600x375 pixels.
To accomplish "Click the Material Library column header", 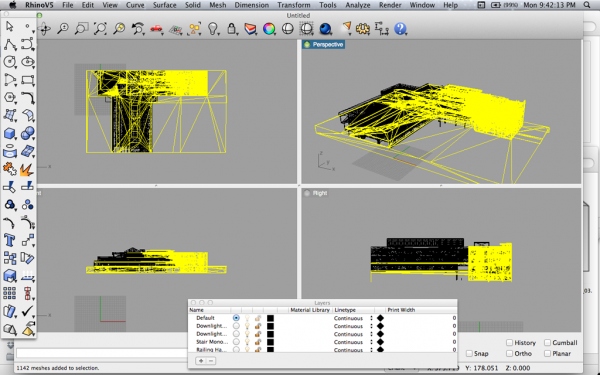I will point(310,310).
